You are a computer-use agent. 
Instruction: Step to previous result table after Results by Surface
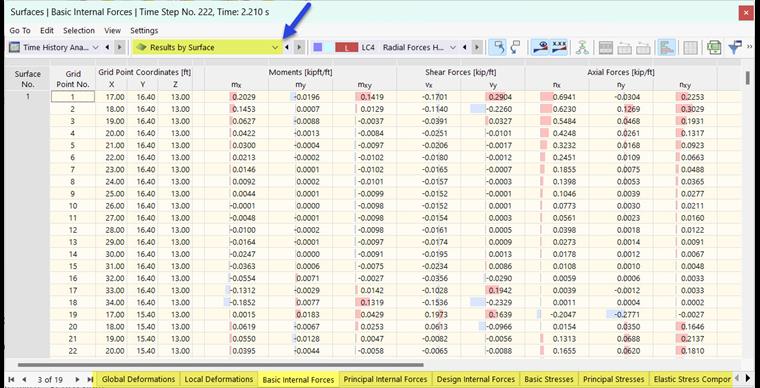pyautogui.click(x=287, y=47)
